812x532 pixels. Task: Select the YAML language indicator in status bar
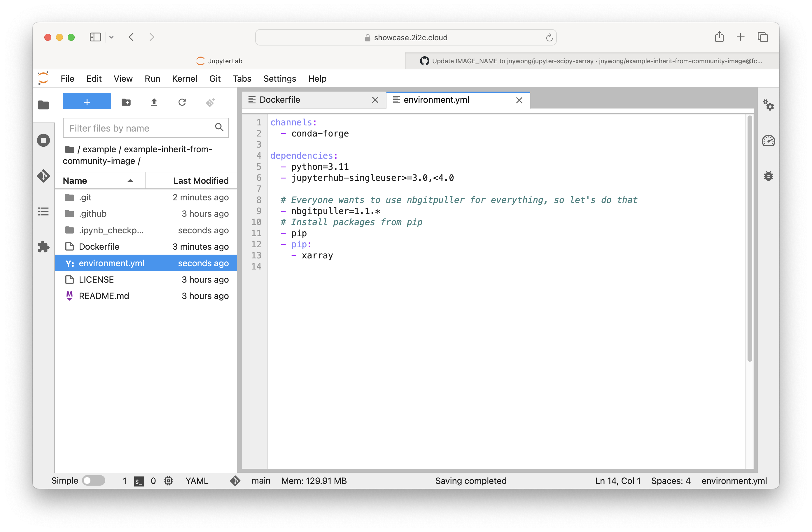[197, 480]
